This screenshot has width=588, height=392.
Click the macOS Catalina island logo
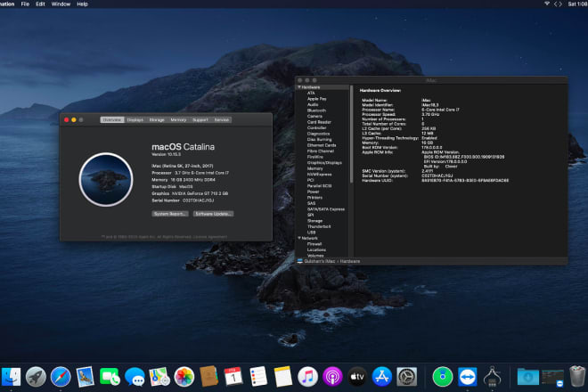(x=106, y=180)
